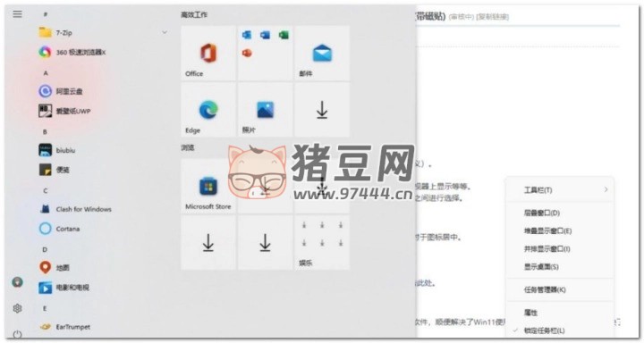Click the B letter header in app list
The height and width of the screenshot is (343, 644).
(x=46, y=131)
